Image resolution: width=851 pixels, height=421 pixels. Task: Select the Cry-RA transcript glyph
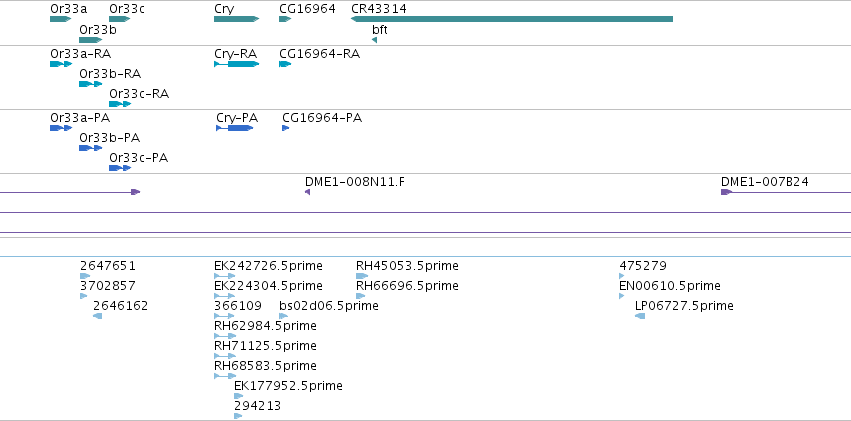237,64
